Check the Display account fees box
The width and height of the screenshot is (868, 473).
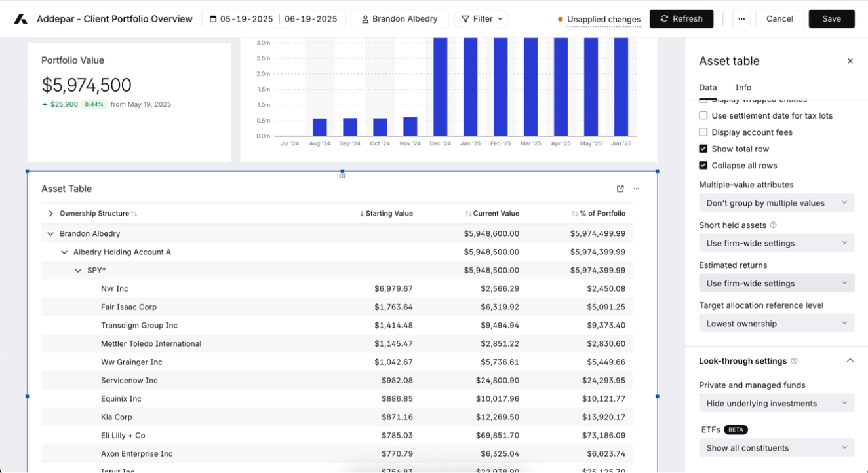703,132
